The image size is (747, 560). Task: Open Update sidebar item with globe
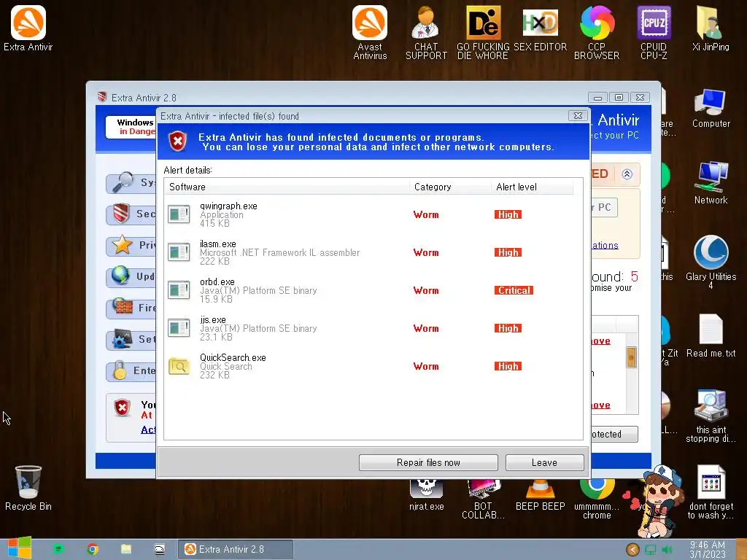tap(131, 276)
